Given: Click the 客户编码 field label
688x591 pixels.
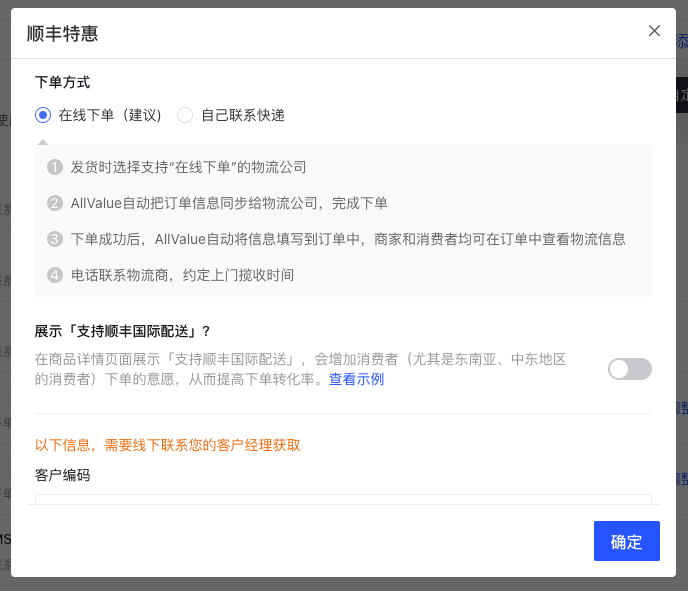Looking at the screenshot, I should 63,475.
